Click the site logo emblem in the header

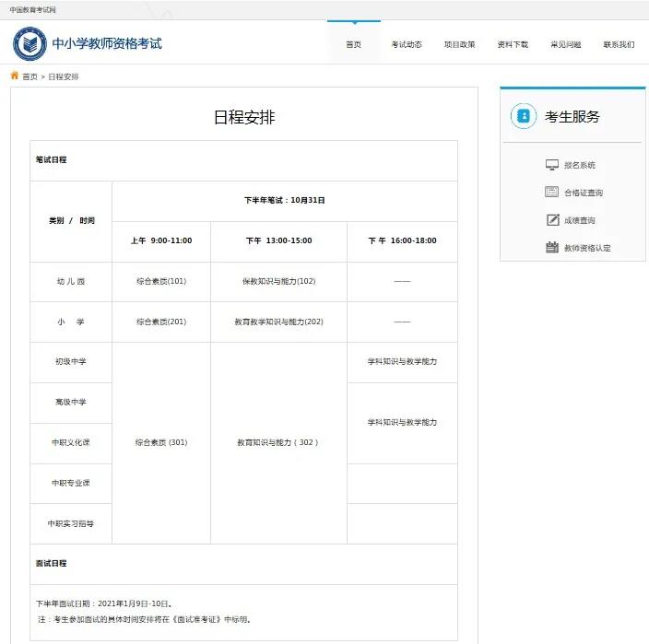click(29, 43)
